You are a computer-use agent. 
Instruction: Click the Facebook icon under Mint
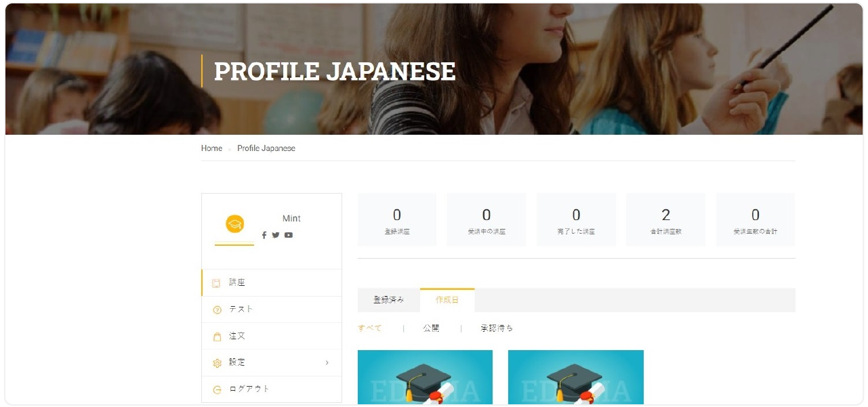click(264, 235)
